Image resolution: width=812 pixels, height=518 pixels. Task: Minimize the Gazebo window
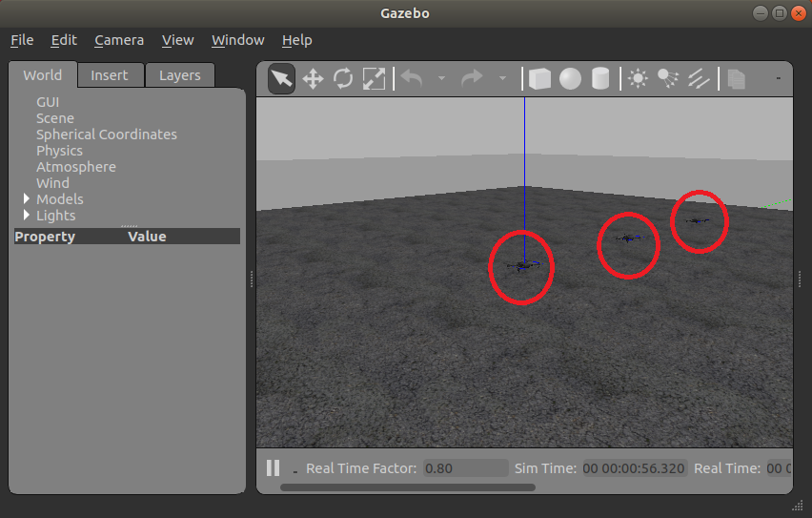click(761, 13)
